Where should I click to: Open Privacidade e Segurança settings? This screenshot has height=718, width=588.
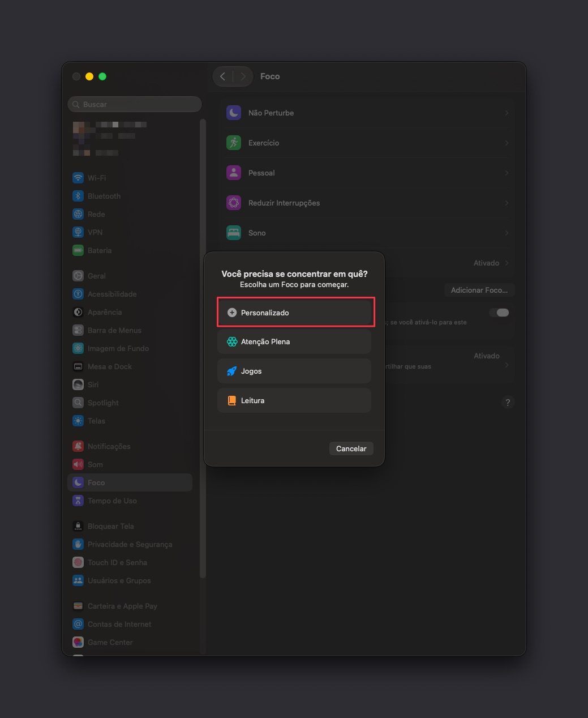click(130, 544)
